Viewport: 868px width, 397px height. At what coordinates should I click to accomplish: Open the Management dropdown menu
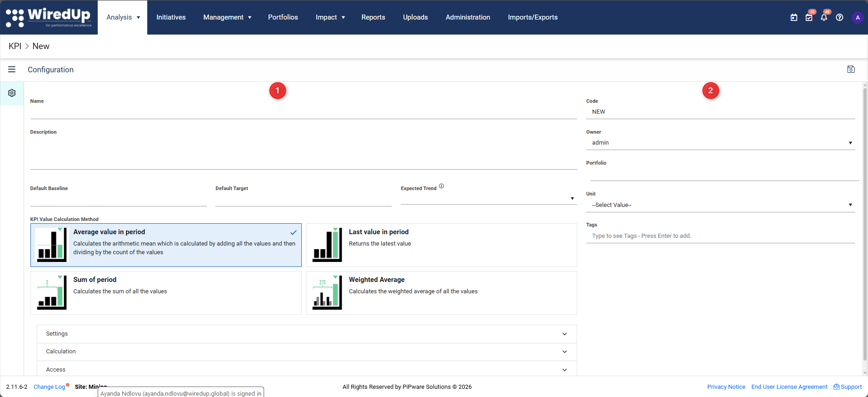click(227, 17)
